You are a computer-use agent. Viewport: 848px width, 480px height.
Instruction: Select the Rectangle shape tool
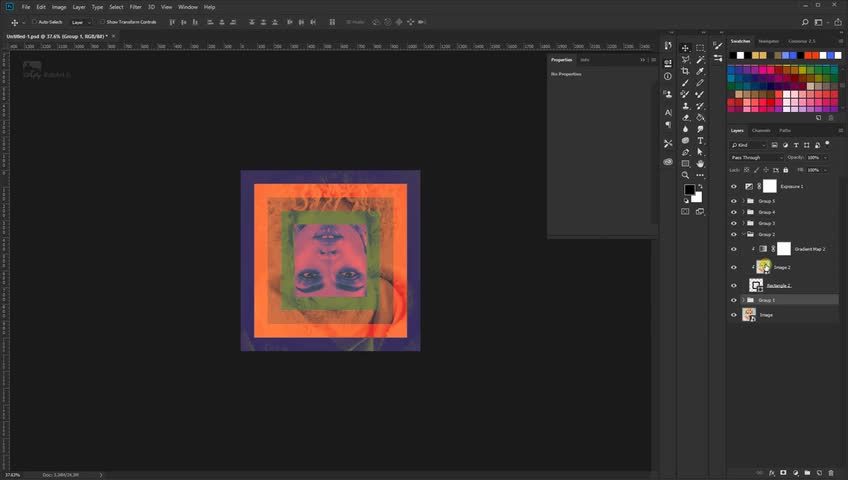685,164
